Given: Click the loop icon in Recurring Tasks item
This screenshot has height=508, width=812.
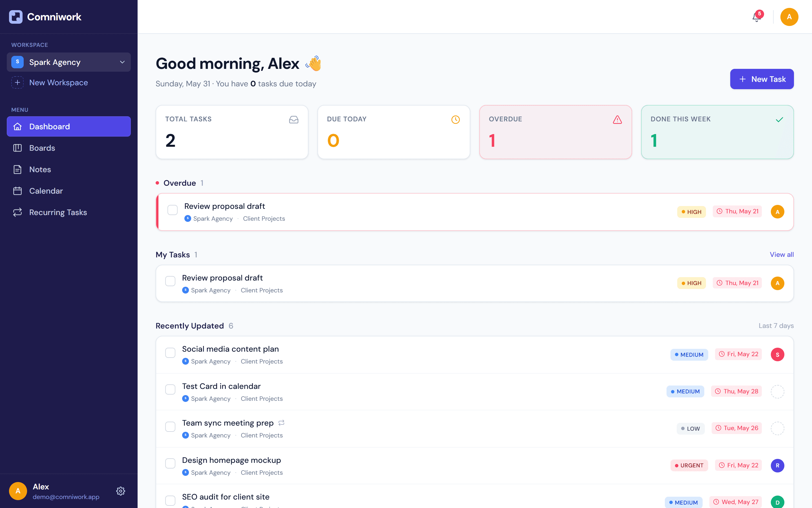Looking at the screenshot, I should (x=17, y=212).
